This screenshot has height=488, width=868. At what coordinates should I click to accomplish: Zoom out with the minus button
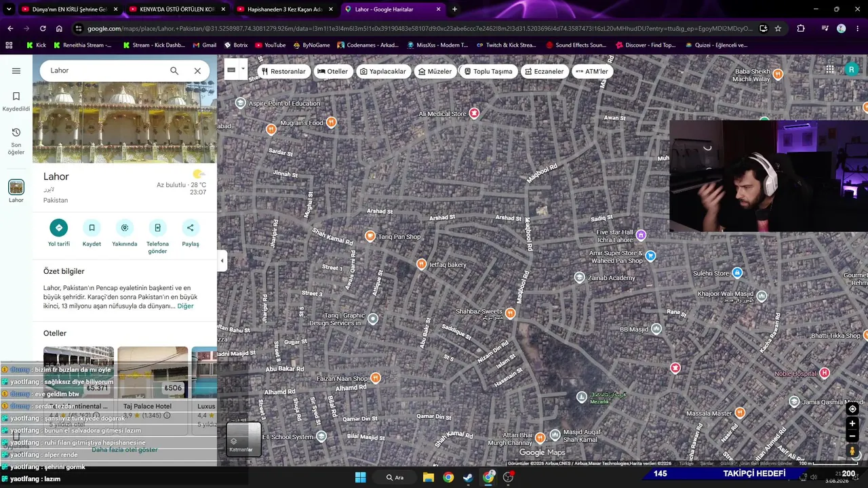(x=852, y=436)
